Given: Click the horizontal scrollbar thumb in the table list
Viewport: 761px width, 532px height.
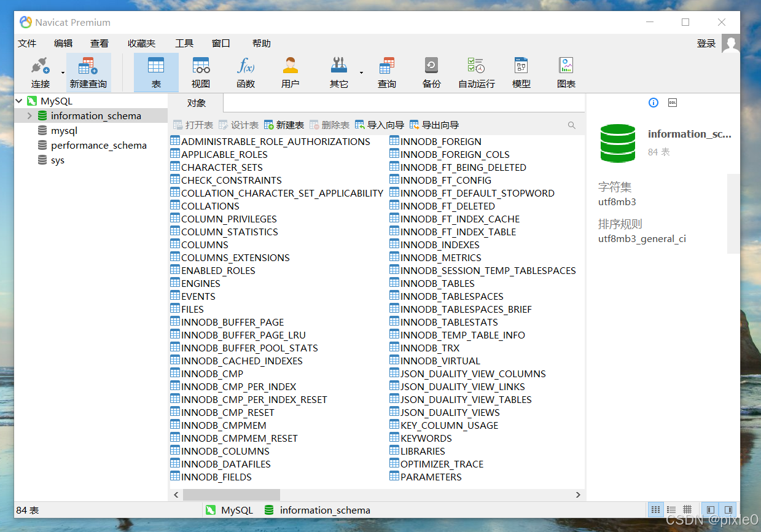Looking at the screenshot, I should click(231, 495).
